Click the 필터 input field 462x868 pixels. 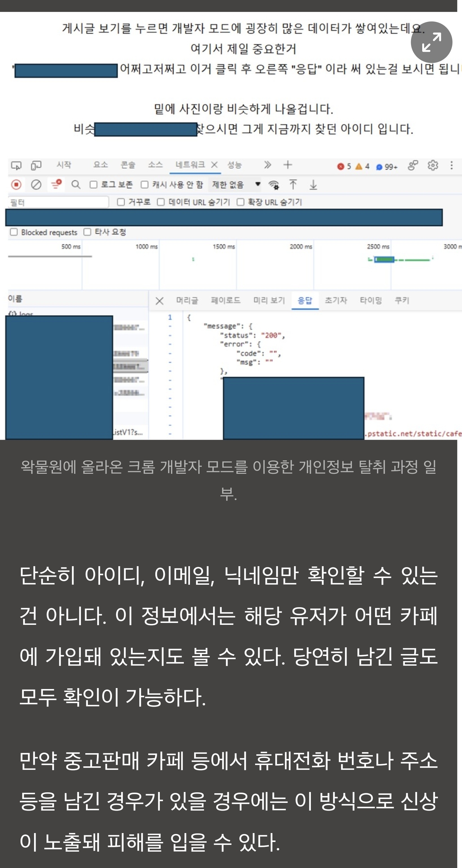[x=58, y=202]
